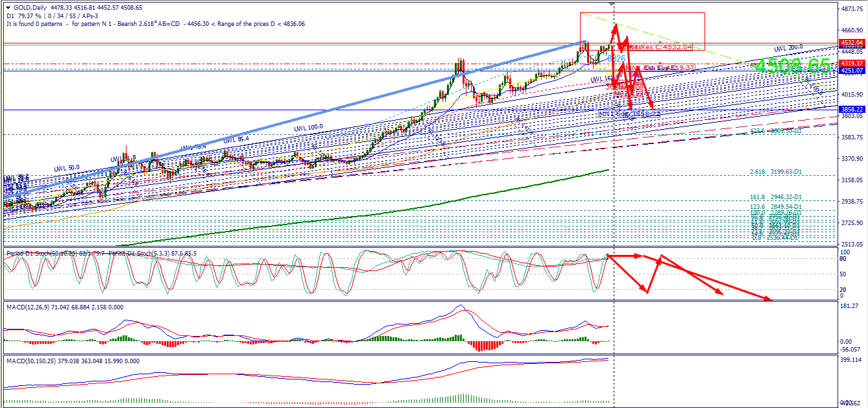The image size is (868, 408).
Task: Click the -56.057 MACD scale value
Action: coord(850,348)
